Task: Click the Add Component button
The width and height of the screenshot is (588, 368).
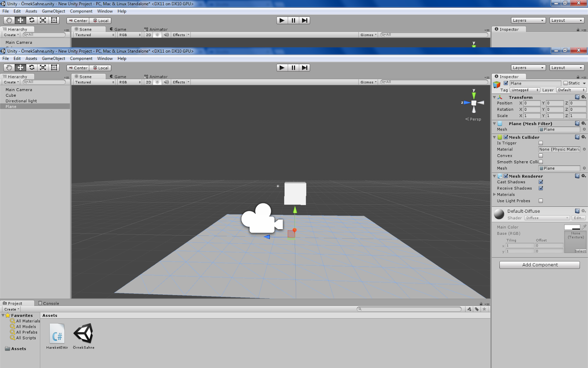Action: click(x=539, y=265)
